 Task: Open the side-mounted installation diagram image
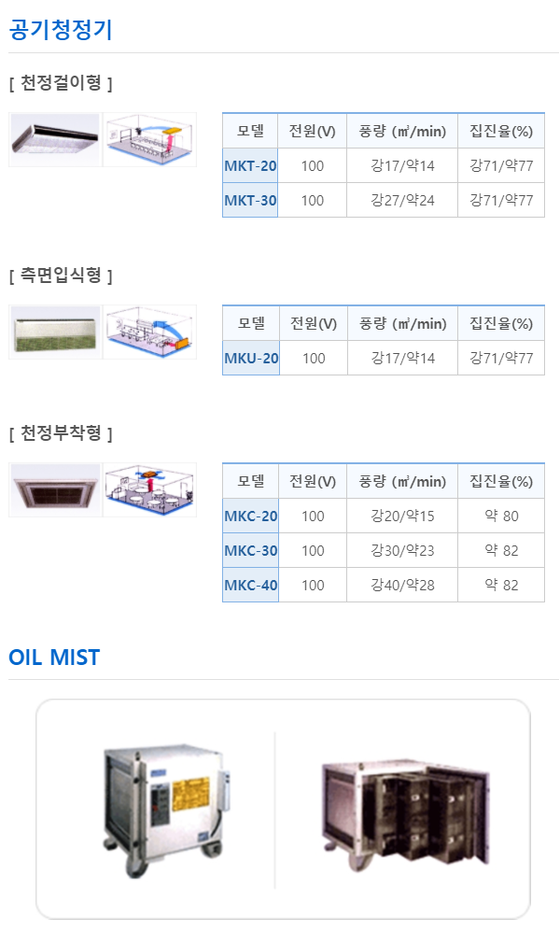[149, 332]
